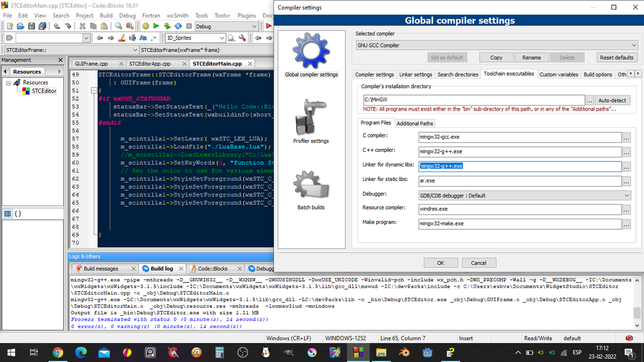
Task: Click the Save file toolbar icon
Action: [31, 26]
